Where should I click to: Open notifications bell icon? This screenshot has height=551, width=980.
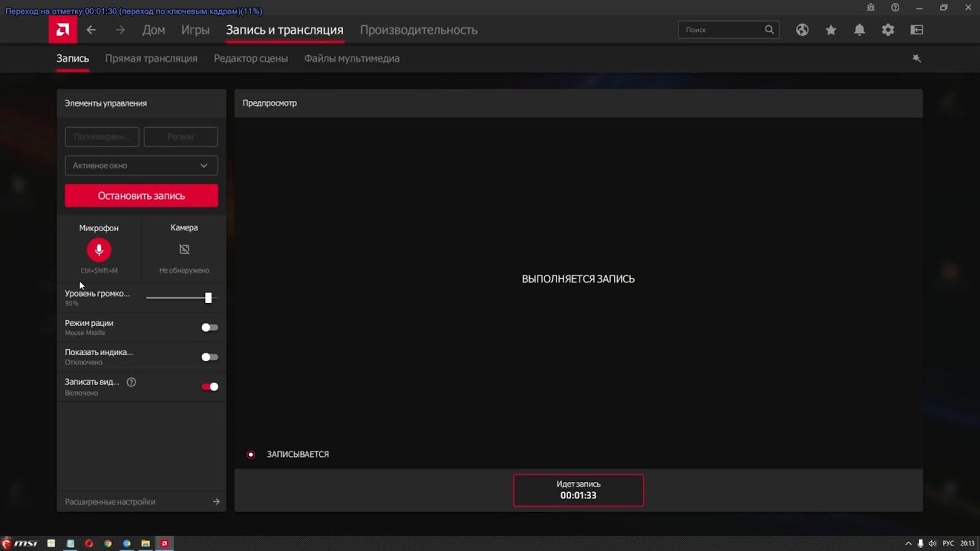tap(859, 30)
